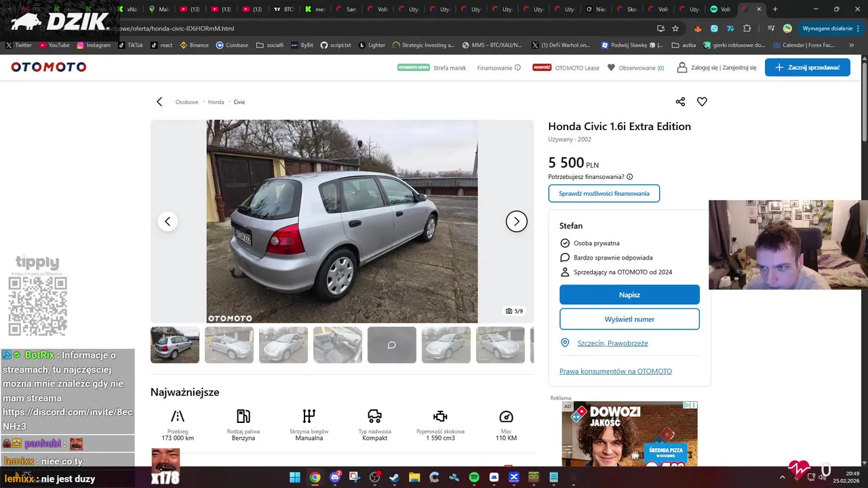The height and width of the screenshot is (488, 868).
Task: Open the socialfi bookmarks folder
Action: pos(270,45)
